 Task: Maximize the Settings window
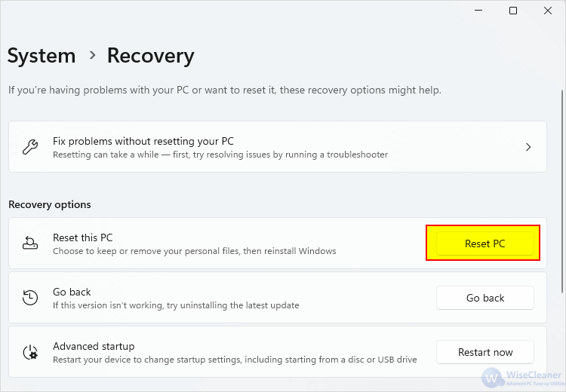pyautogui.click(x=513, y=11)
